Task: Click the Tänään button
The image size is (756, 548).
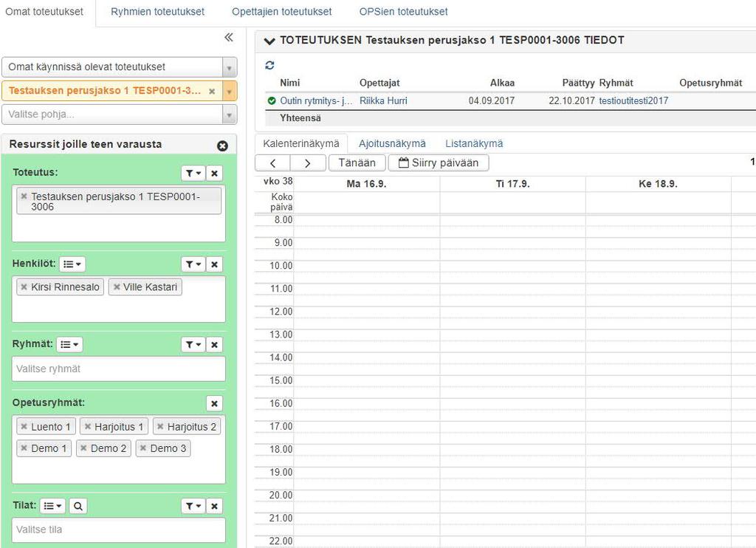Action: pos(357,163)
